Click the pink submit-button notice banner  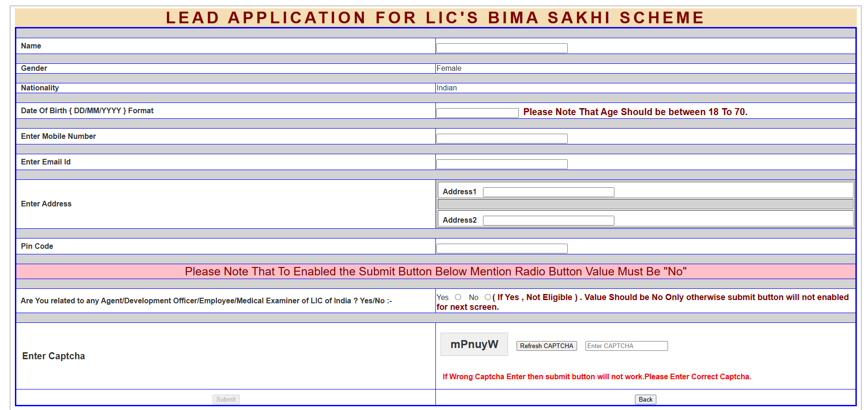pyautogui.click(x=435, y=272)
